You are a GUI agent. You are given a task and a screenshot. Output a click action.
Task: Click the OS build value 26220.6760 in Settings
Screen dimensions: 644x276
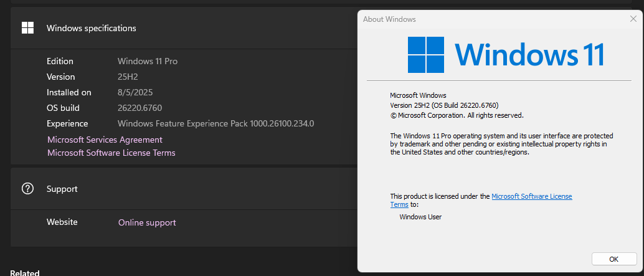[140, 108]
